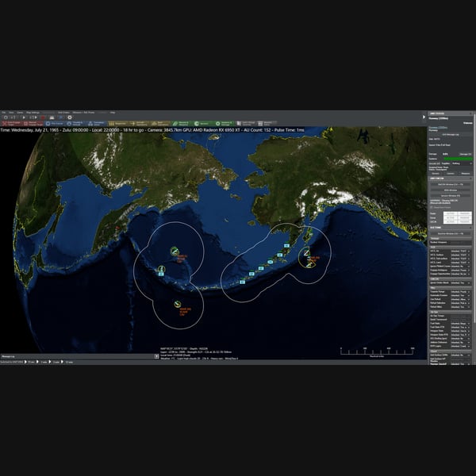This screenshot has width=476, height=476.
Task: Click the green Sensors button
Action: point(203,124)
